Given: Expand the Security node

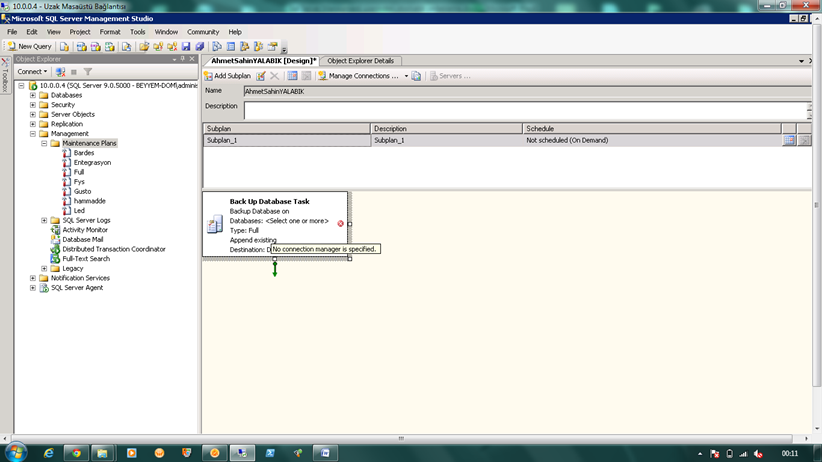Looking at the screenshot, I should pyautogui.click(x=33, y=105).
